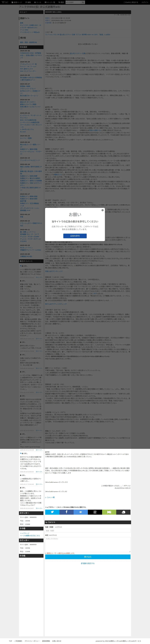Click the 広告を許可 button
Screen dimensions: 150x644
coord(75,236)
